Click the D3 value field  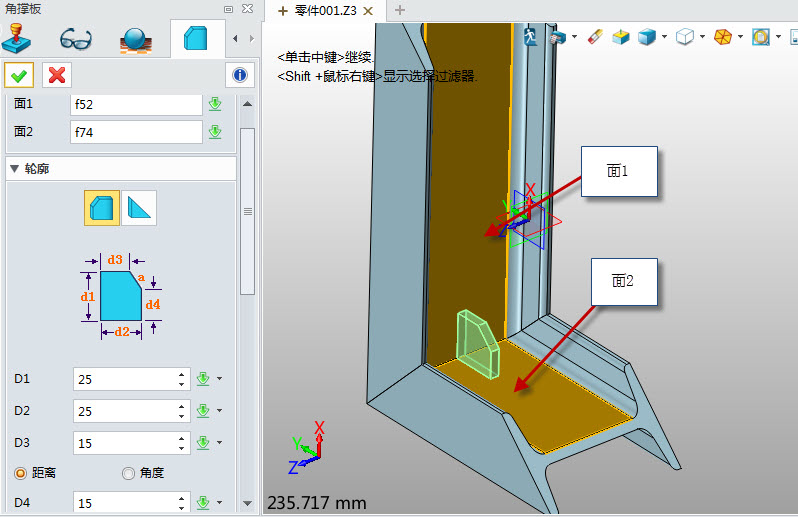[126, 443]
